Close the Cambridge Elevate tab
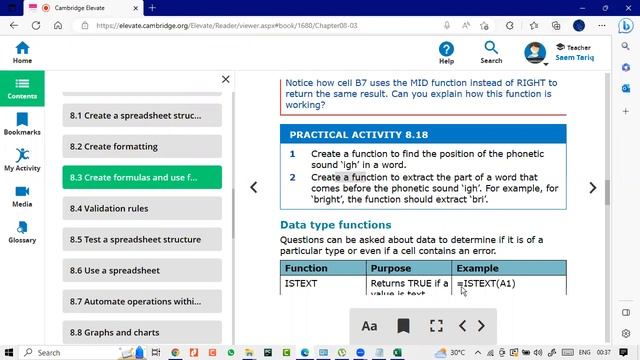This screenshot has height=360, width=640. coord(136,8)
